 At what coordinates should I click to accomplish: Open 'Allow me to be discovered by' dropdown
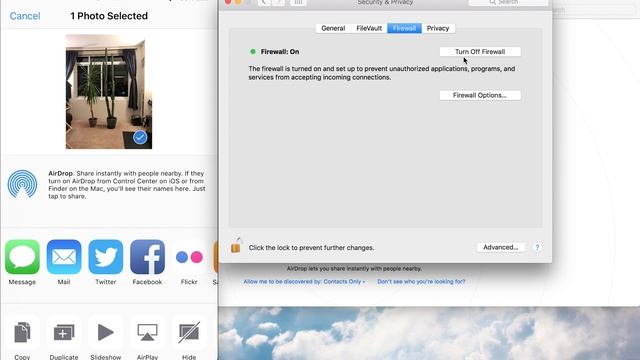tap(304, 282)
